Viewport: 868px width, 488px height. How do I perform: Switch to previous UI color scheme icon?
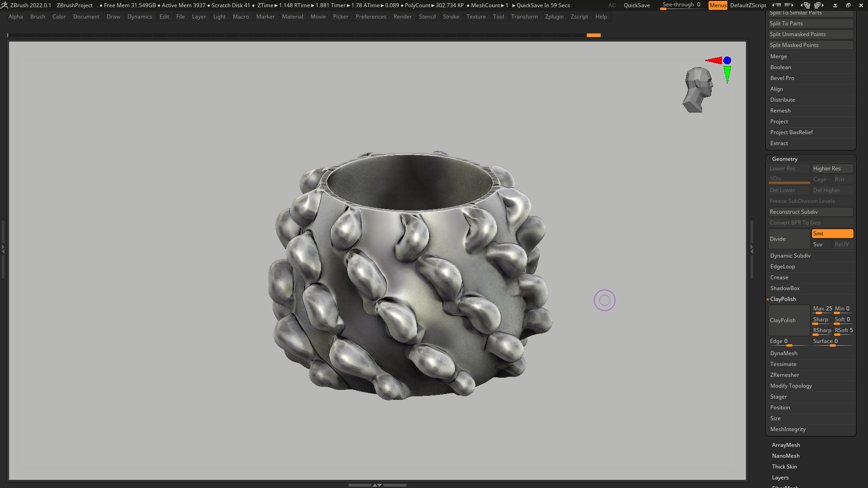(x=806, y=5)
